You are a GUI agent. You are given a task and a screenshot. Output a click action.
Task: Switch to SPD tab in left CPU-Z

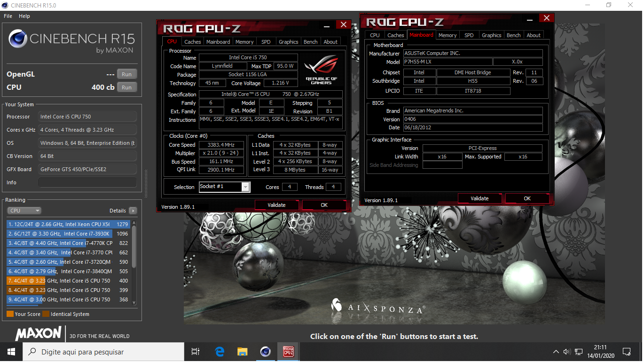click(x=266, y=42)
